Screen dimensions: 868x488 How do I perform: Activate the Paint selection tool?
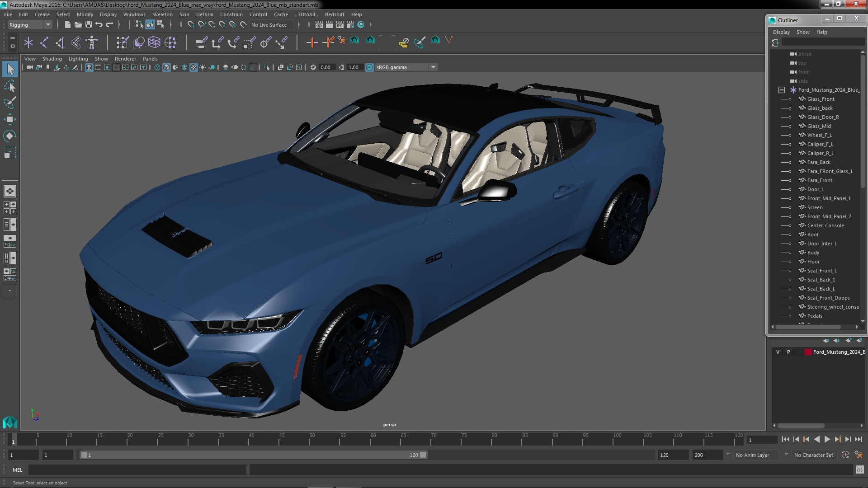[x=10, y=103]
